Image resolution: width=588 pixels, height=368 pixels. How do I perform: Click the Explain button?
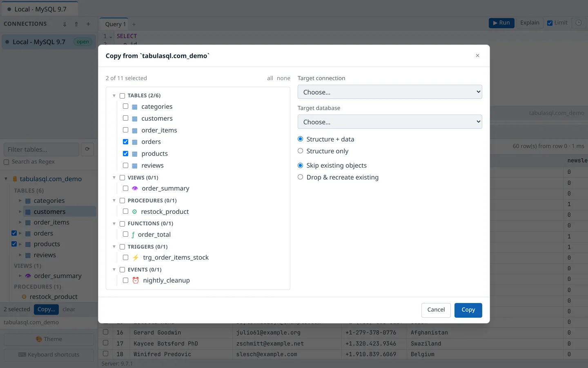[530, 23]
